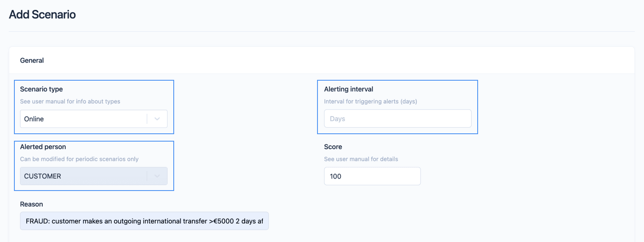Image resolution: width=644 pixels, height=242 pixels.
Task: Expand the Alerted person selector
Action: (x=94, y=176)
